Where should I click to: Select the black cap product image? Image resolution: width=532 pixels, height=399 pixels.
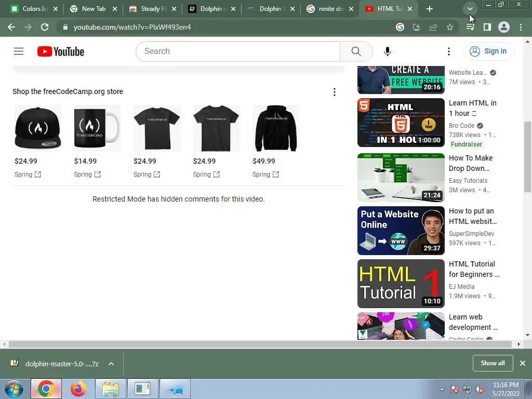pos(37,128)
